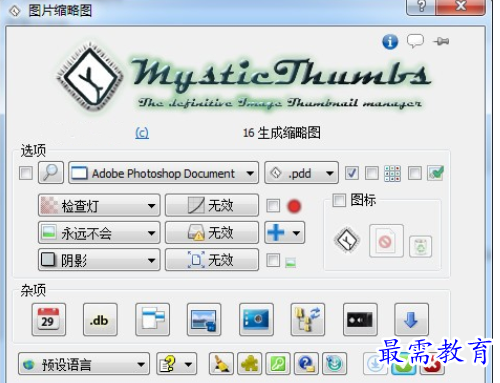The height and width of the screenshot is (383, 500).
Task: Click the MysticThumbs diamond icon in 图标 group
Action: click(347, 240)
